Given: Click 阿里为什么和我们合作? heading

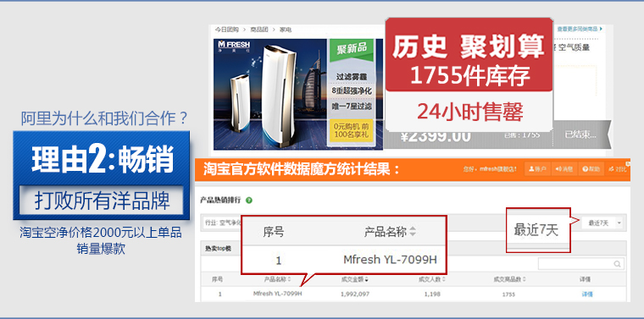Looking at the screenshot, I should click(x=104, y=119).
